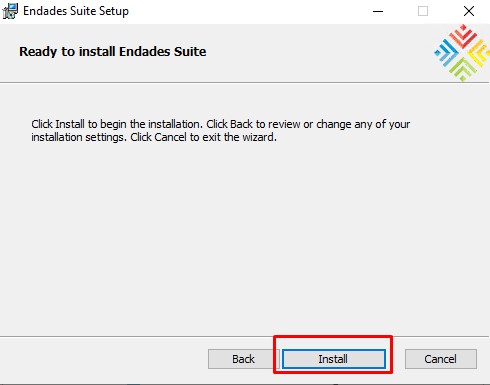Click the Endades Suite colorful logo
Viewport: 490px width, 385px height.
462,53
